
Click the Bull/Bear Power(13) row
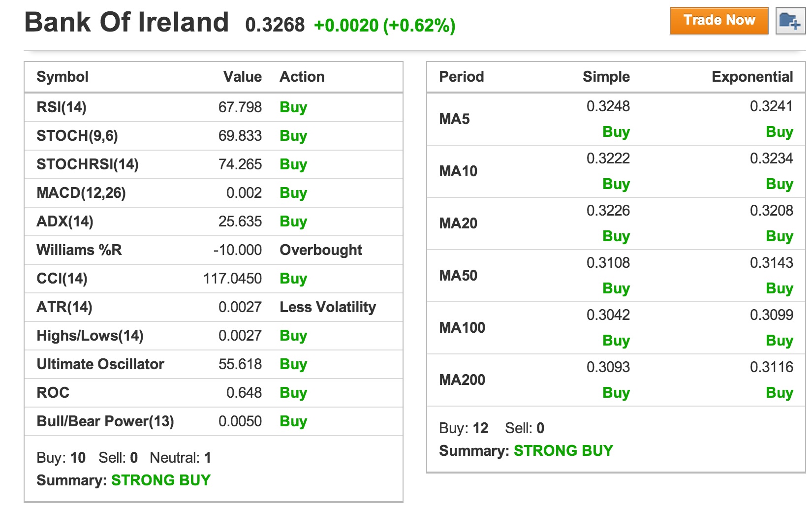click(x=105, y=421)
